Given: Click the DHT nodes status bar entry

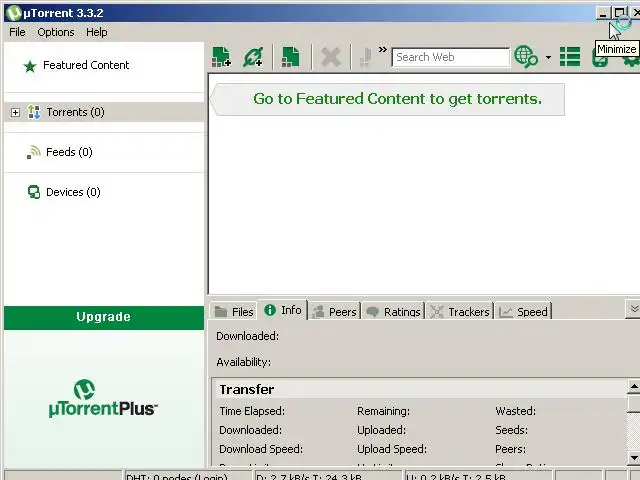Looking at the screenshot, I should (189, 476).
